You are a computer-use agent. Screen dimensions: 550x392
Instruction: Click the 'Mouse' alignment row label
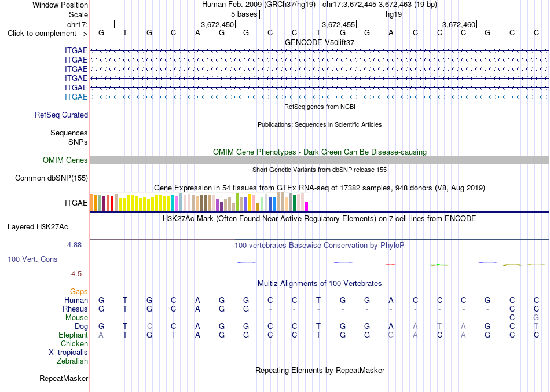tap(76, 318)
